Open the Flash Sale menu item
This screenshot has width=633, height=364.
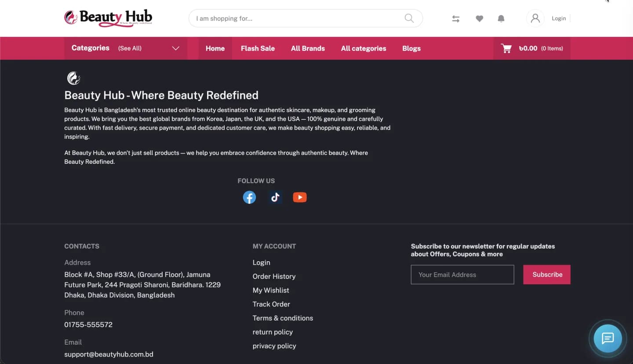[258, 48]
